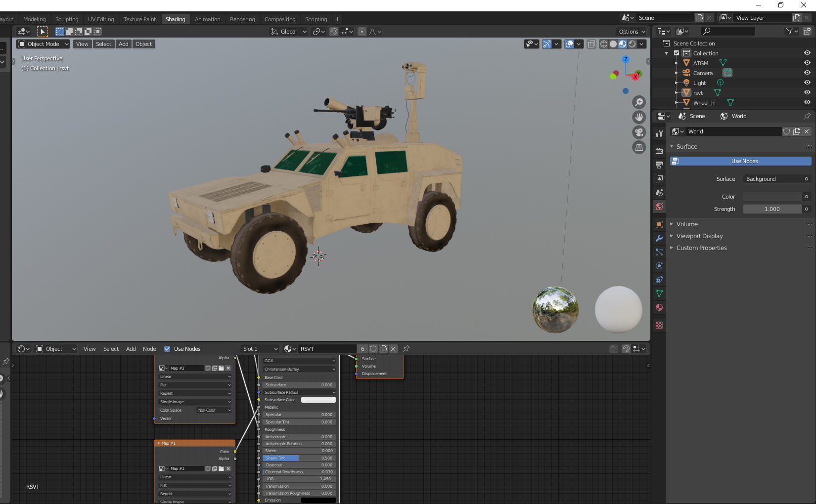Screen dimensions: 816x504
Task: Click the Subsurface Color white swatch
Action: click(x=318, y=400)
